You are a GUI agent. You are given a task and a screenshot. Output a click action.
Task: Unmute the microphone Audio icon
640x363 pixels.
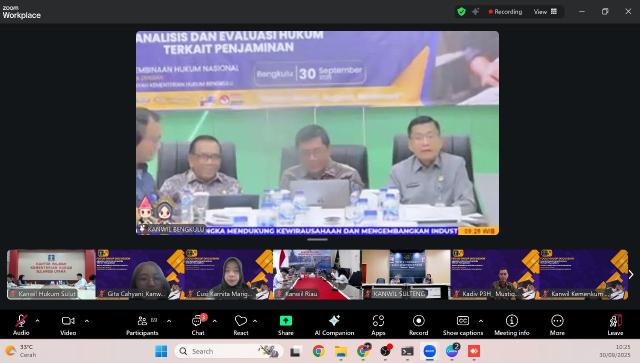pos(21,321)
